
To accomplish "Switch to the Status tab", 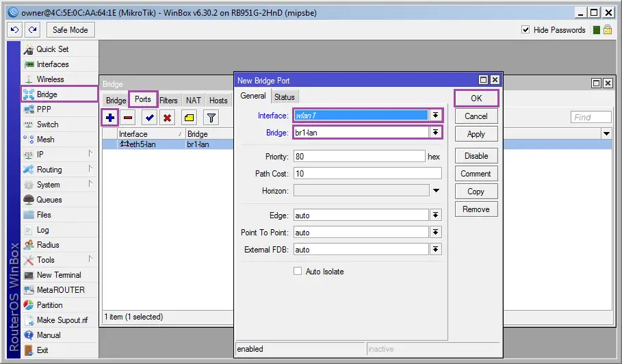I will click(x=285, y=96).
